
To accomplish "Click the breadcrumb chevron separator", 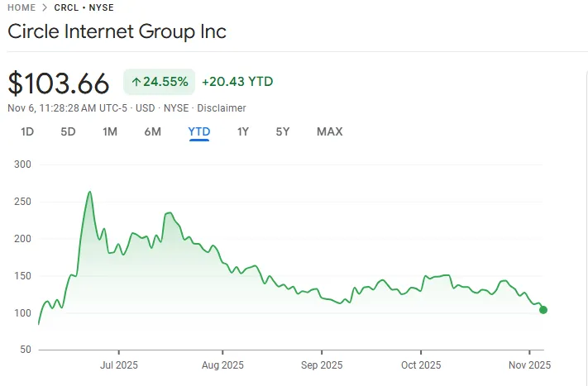I will click(x=45, y=7).
